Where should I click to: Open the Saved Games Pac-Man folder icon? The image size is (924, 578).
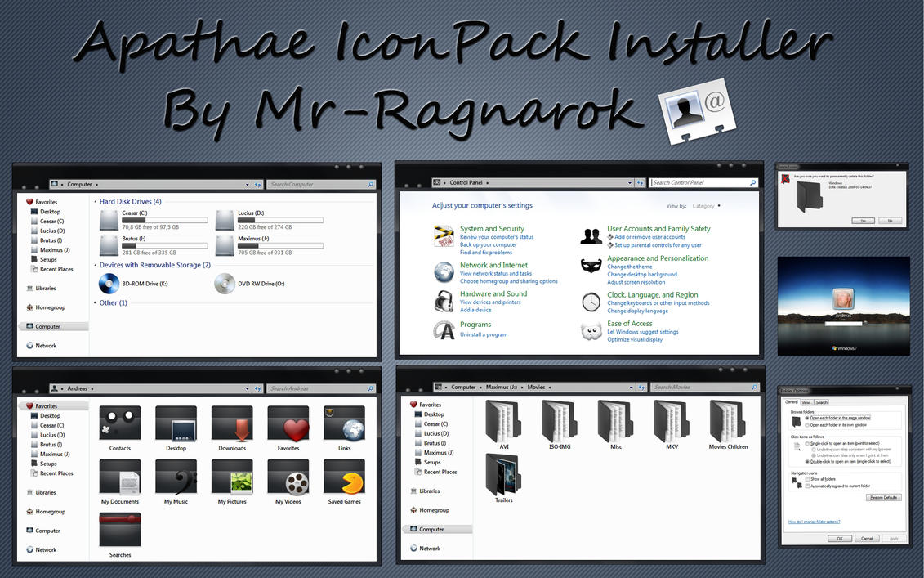tap(344, 477)
